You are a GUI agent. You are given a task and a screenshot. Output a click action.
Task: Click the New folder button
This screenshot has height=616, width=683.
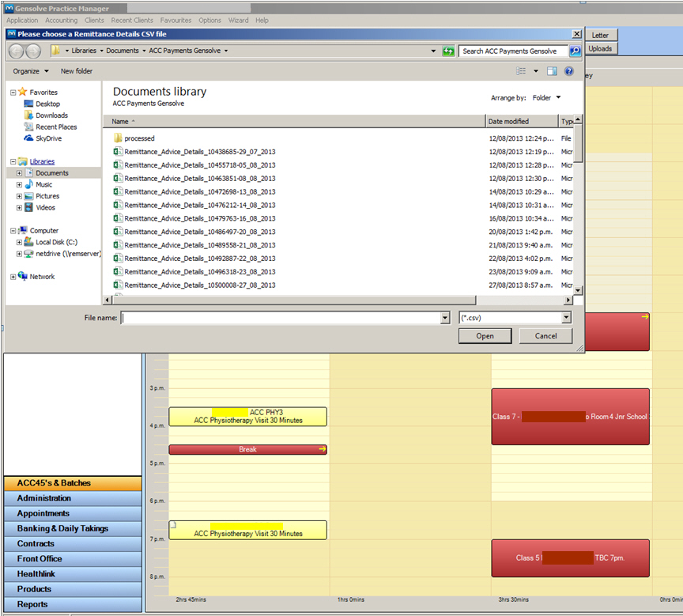[x=76, y=71]
